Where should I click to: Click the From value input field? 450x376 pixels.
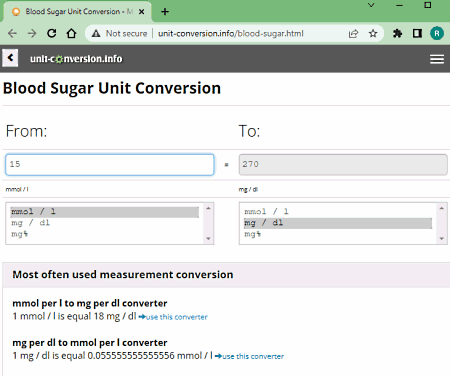point(110,164)
